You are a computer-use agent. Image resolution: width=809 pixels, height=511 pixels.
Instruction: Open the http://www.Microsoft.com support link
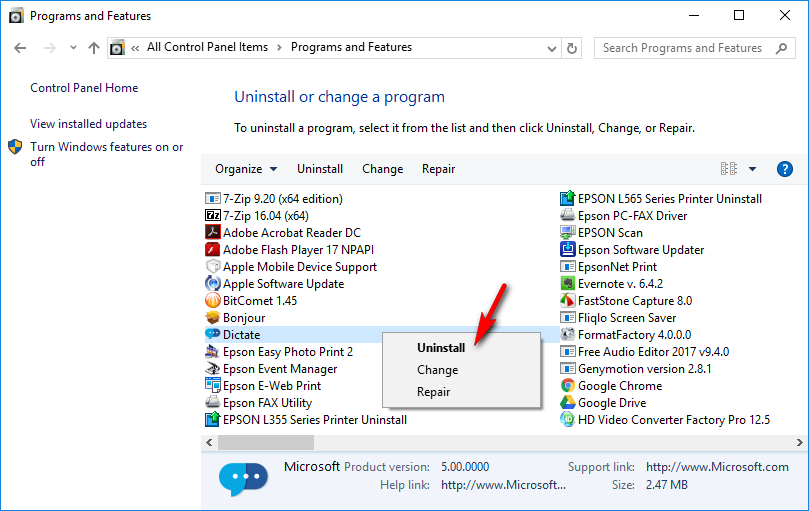point(717,467)
